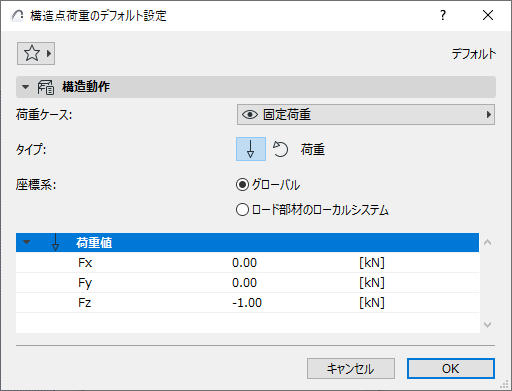Collapse the 構造動作 panel triangle
Viewport: 512px width, 391px height.
coord(25,87)
